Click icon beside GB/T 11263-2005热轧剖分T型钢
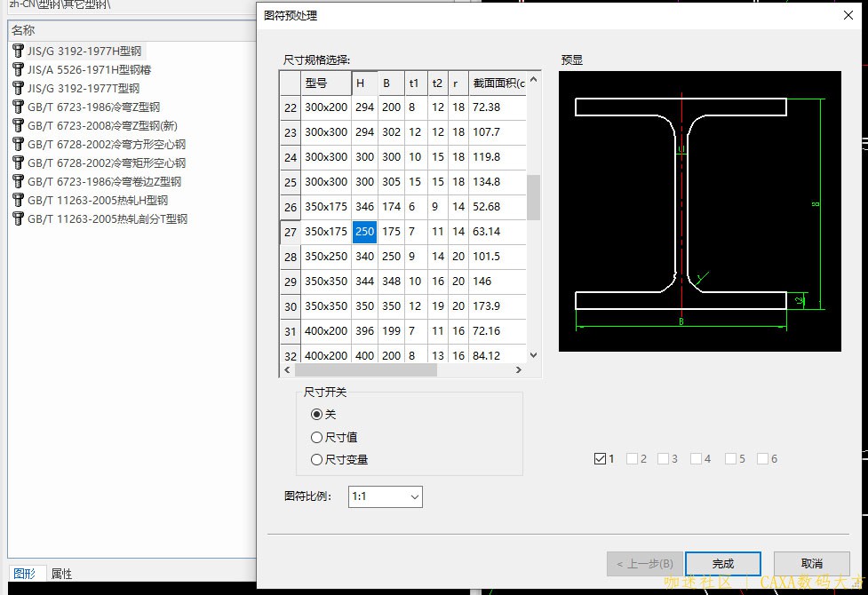868x595 pixels. point(18,218)
